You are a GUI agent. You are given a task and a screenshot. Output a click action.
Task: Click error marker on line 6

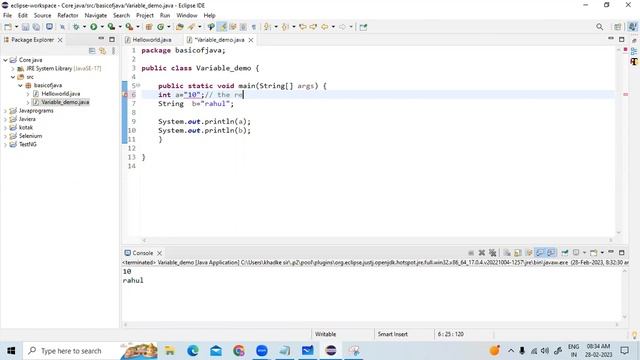pyautogui.click(x=125, y=95)
